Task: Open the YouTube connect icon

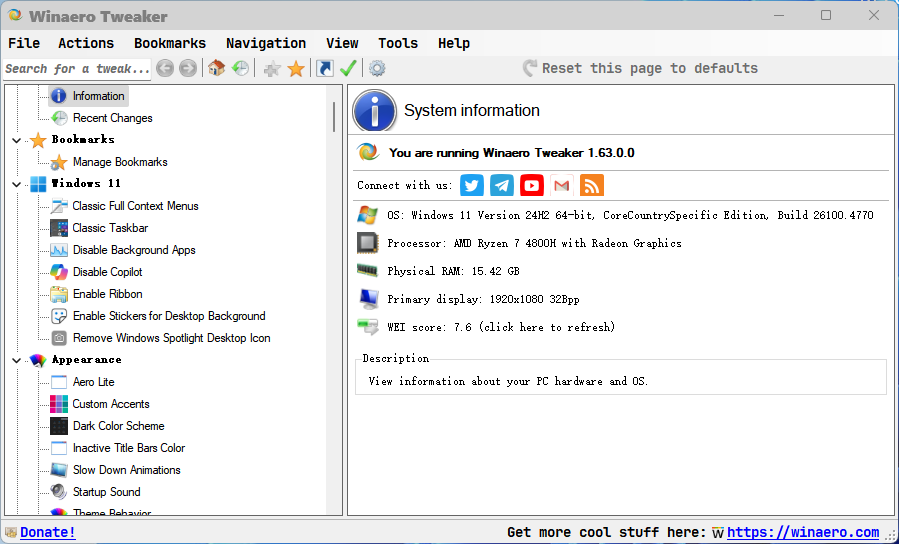Action: pos(532,185)
